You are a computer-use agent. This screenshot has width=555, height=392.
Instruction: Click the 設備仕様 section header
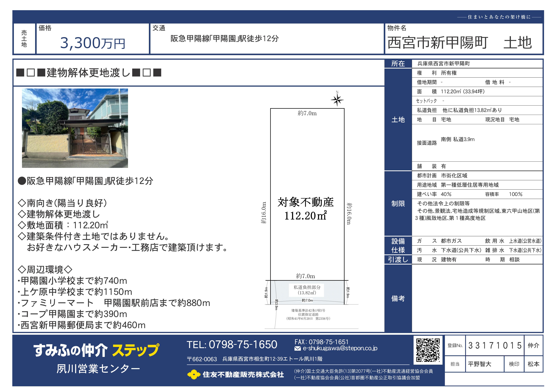pos(398,245)
